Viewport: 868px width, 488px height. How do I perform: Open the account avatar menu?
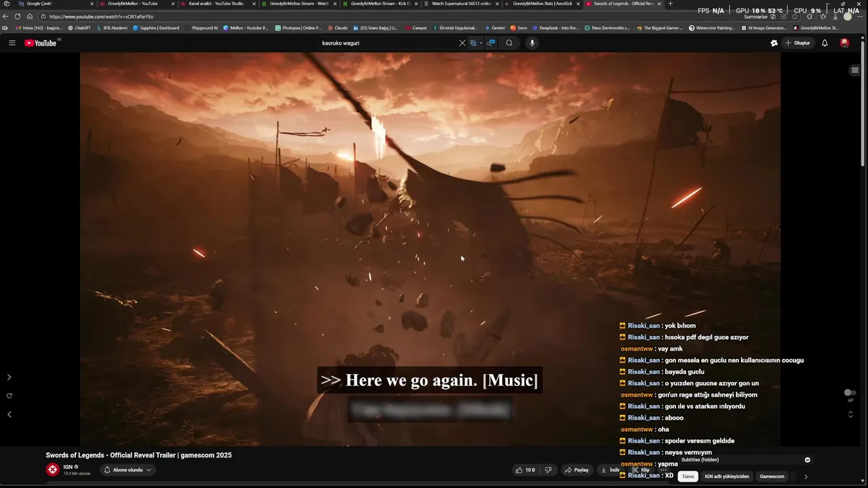(x=844, y=43)
